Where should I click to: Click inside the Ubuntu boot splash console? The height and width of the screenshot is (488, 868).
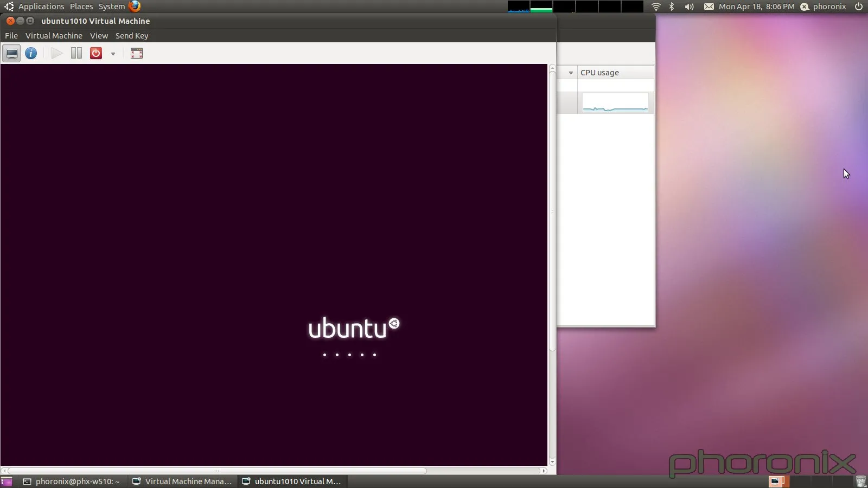tap(274, 265)
